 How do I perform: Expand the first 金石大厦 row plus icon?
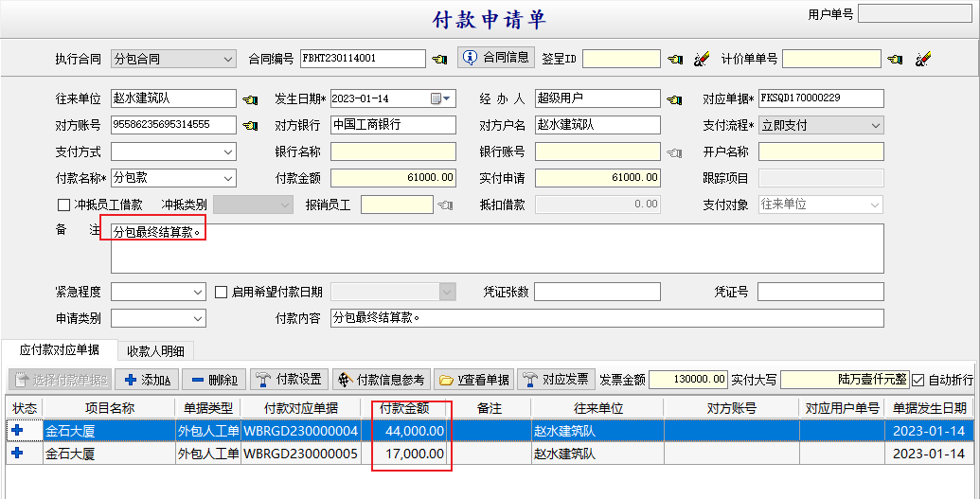[x=17, y=430]
